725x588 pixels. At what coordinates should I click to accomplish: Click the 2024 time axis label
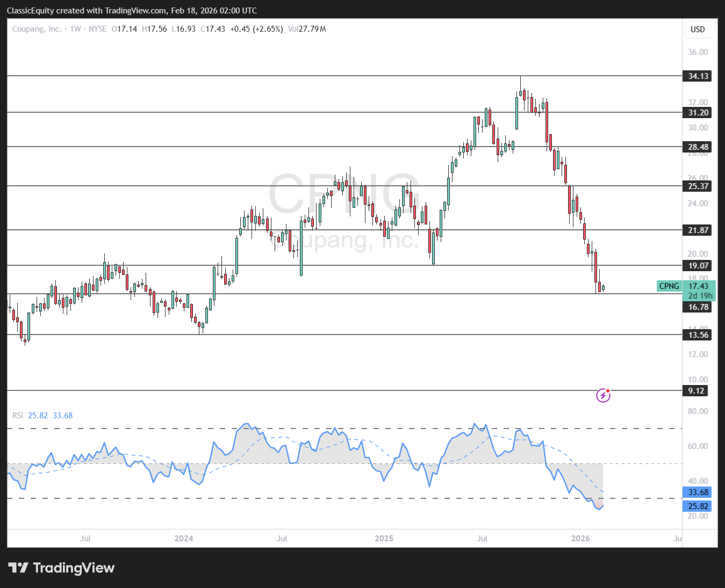click(x=184, y=539)
